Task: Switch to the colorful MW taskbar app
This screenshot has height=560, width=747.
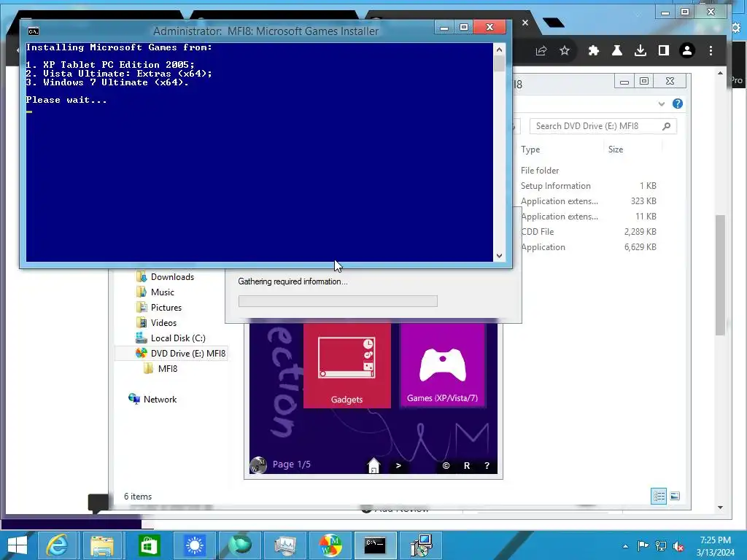Action: 330,545
